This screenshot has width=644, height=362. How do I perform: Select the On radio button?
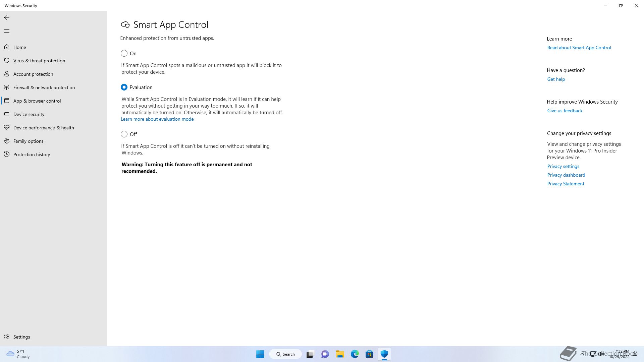124,53
